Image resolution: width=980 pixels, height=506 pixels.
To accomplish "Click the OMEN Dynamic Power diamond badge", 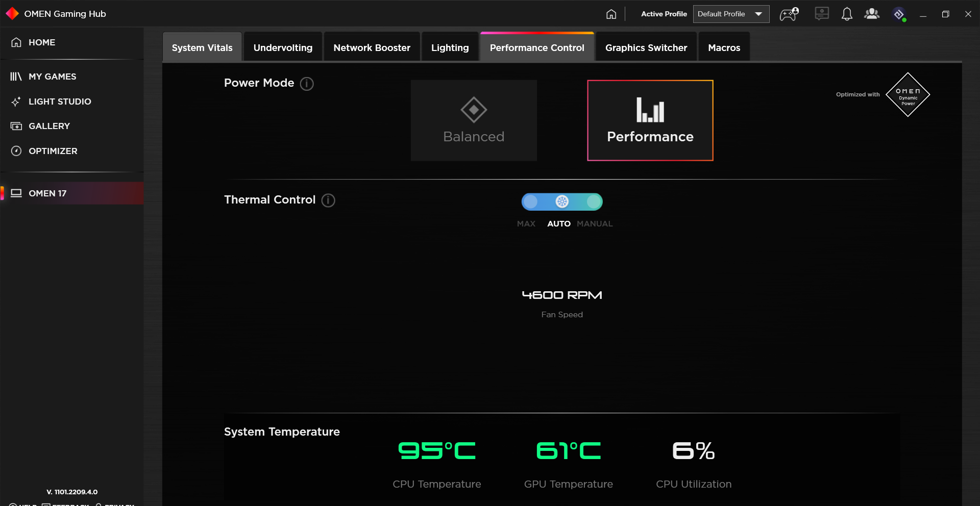I will pos(908,95).
